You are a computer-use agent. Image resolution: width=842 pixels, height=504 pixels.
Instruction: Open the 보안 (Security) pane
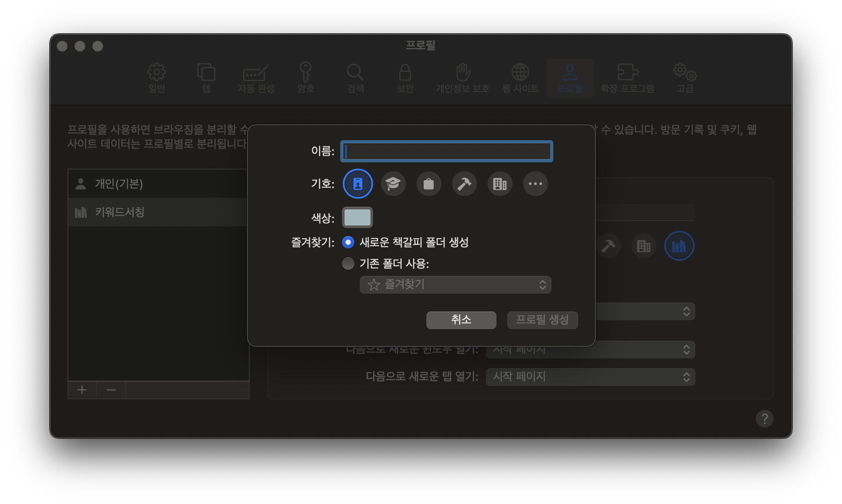tap(405, 79)
